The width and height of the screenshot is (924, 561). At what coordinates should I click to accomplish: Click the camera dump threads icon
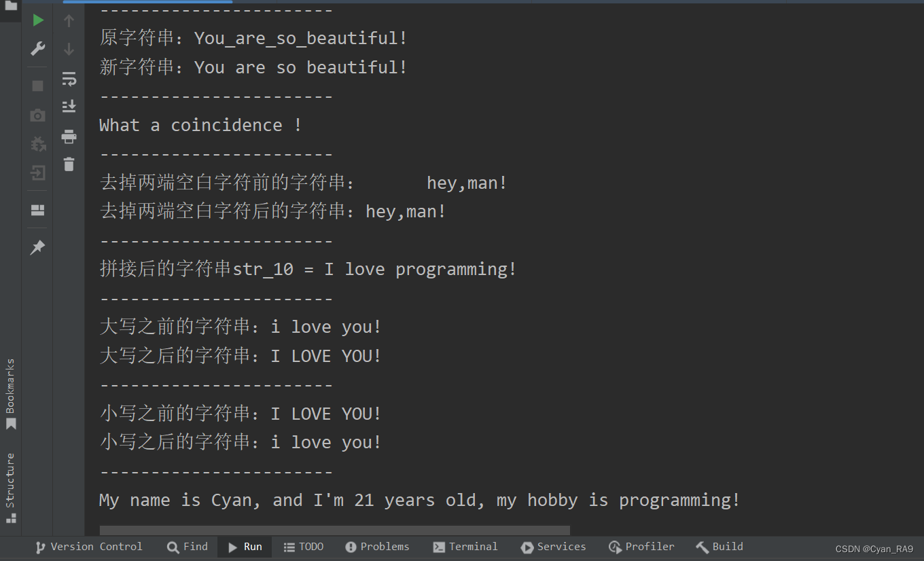click(38, 115)
